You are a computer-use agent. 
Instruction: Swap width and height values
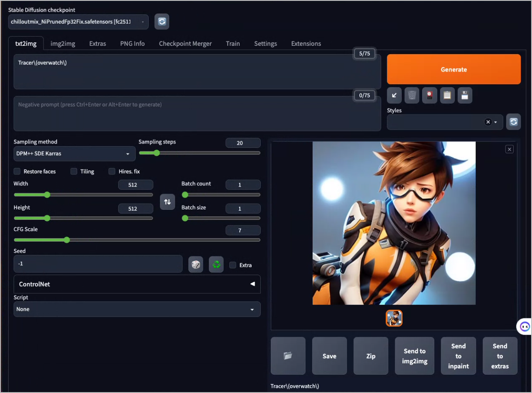pyautogui.click(x=167, y=202)
